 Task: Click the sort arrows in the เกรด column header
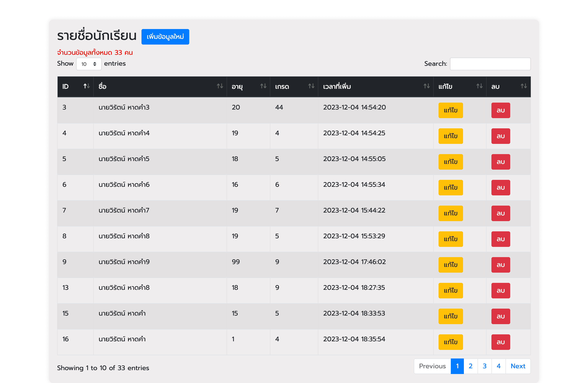311,86
